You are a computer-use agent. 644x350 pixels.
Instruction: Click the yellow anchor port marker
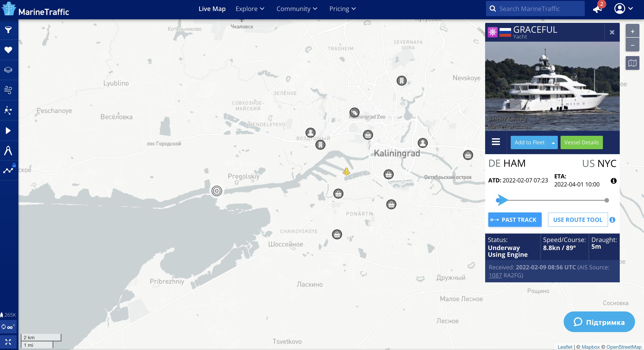[346, 171]
